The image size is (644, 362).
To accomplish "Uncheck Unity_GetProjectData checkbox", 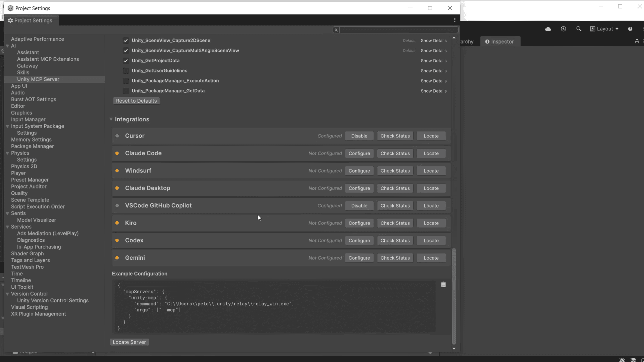I will coord(126,61).
